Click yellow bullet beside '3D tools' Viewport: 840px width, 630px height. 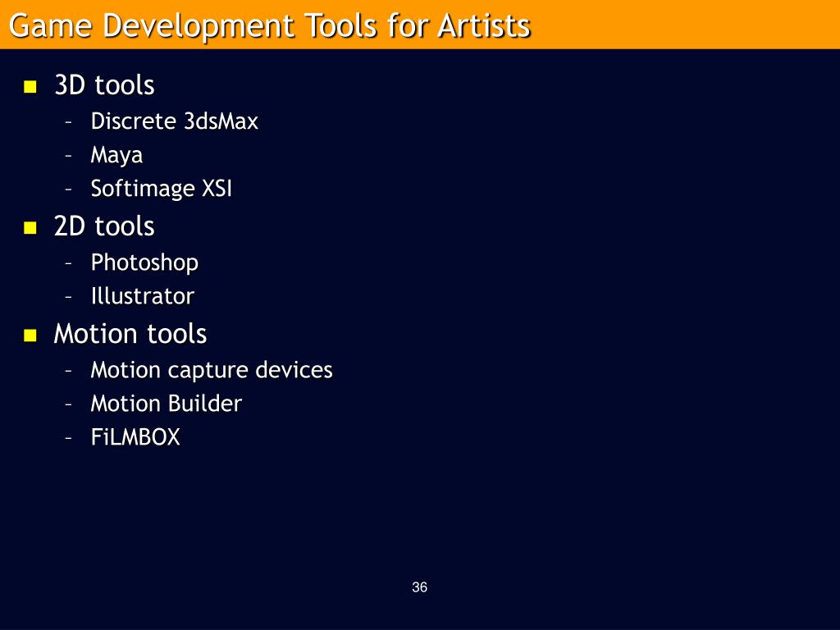[30, 87]
